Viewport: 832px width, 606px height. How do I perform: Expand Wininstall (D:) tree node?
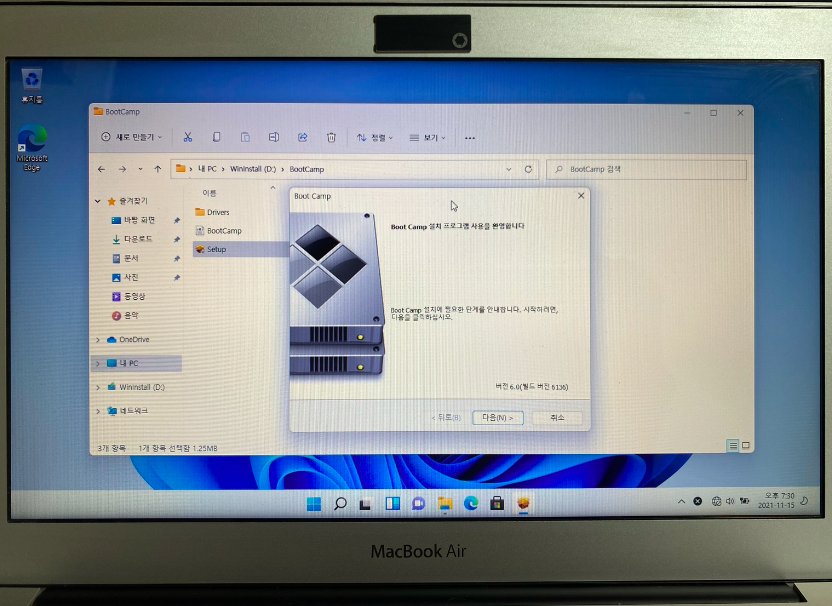coord(98,387)
